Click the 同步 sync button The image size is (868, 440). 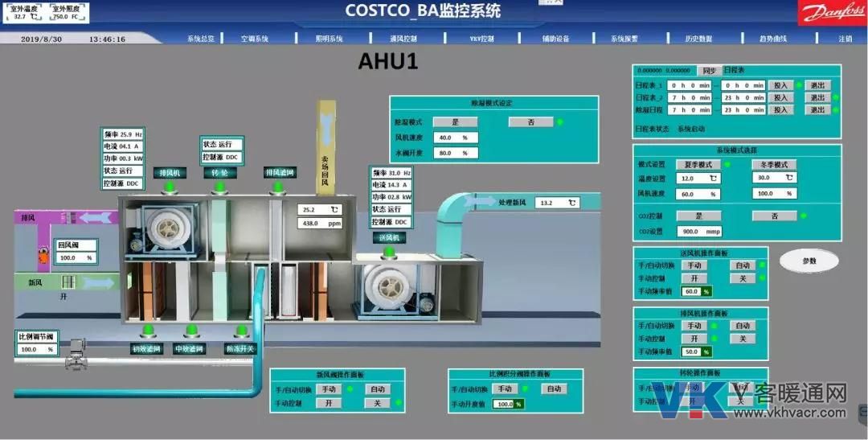(x=709, y=71)
